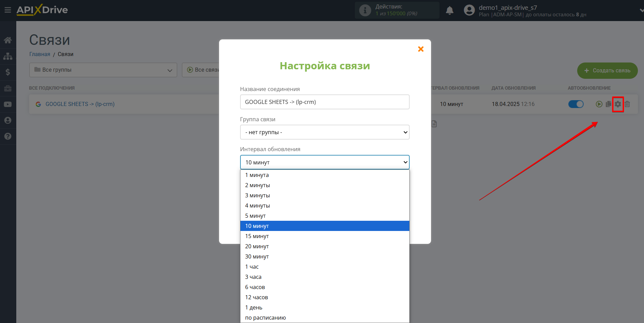Open the home icon in sidebar
This screenshot has width=644, height=323.
tap(8, 40)
